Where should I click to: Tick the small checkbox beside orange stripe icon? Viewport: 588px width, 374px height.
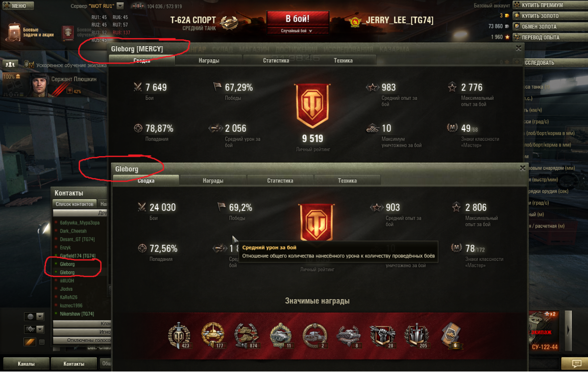point(42,342)
